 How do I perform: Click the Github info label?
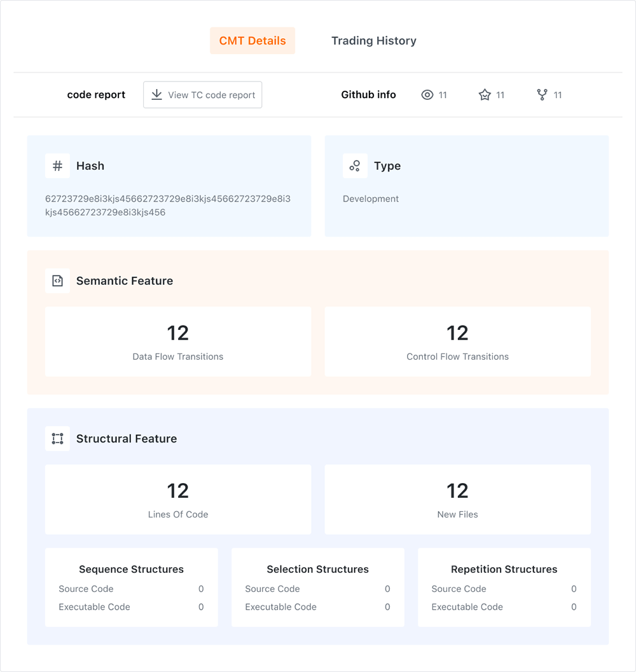point(368,95)
